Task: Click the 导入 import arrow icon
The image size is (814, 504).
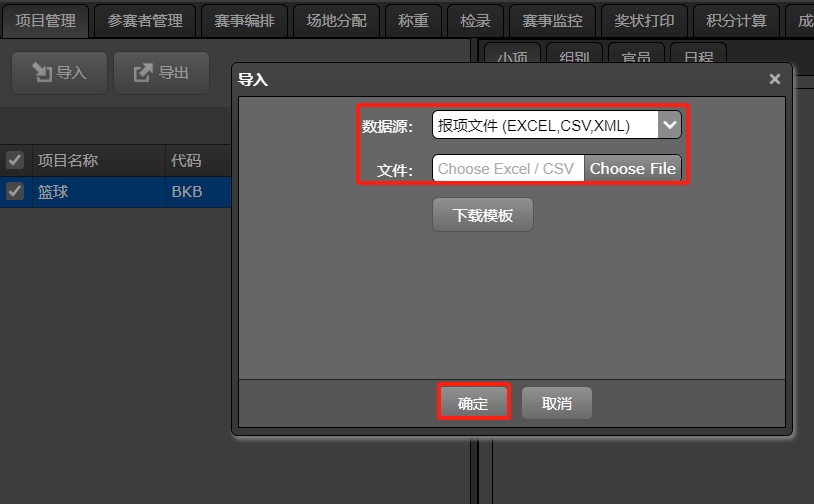Action: tap(42, 72)
